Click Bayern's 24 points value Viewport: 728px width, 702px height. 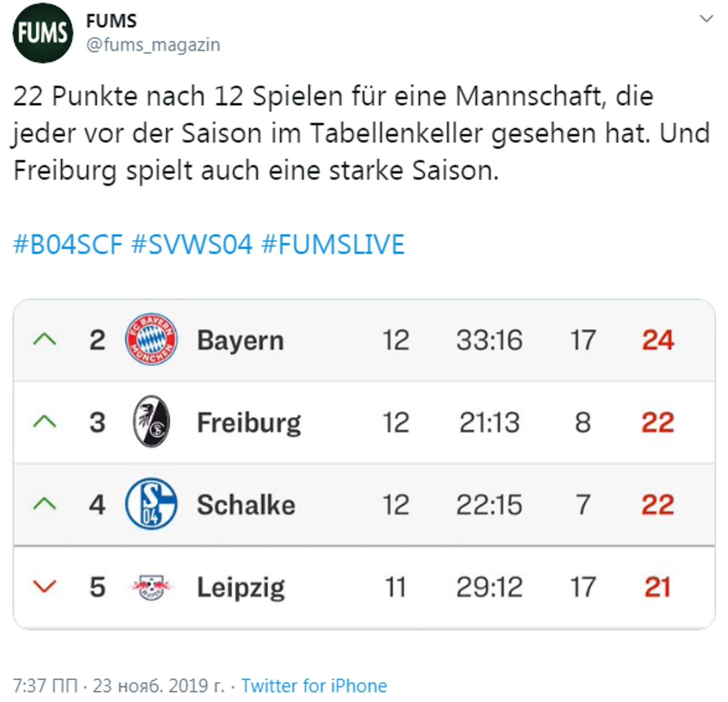tap(658, 340)
